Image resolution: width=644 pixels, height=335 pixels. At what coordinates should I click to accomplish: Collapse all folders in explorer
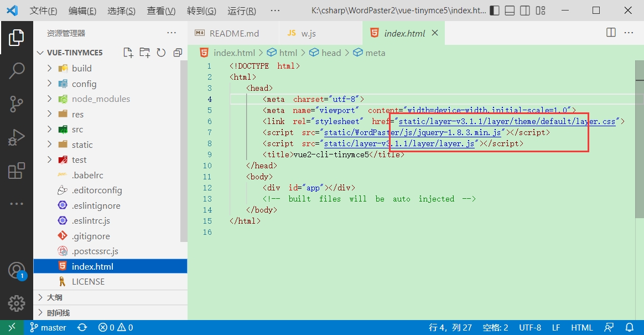[178, 53]
